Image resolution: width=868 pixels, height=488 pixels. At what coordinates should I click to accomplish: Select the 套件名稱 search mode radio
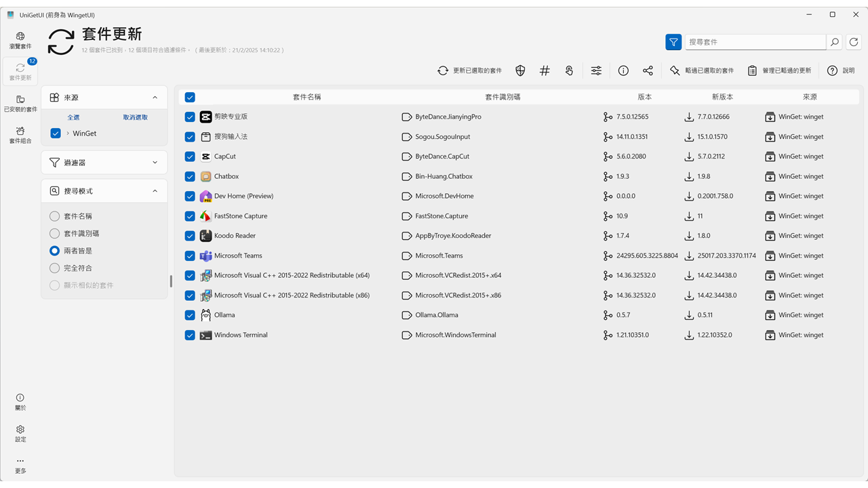[x=55, y=216]
